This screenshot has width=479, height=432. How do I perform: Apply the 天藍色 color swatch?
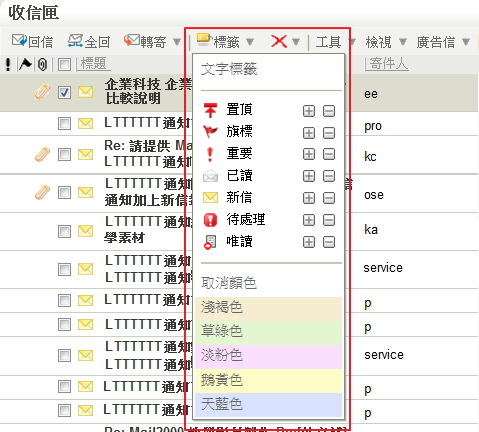click(269, 405)
